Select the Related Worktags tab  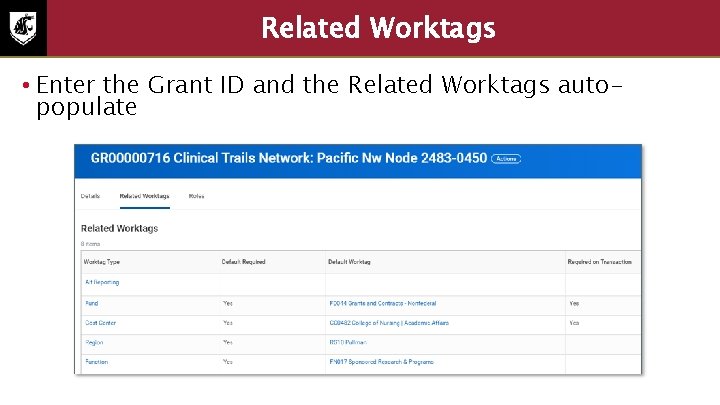click(144, 196)
